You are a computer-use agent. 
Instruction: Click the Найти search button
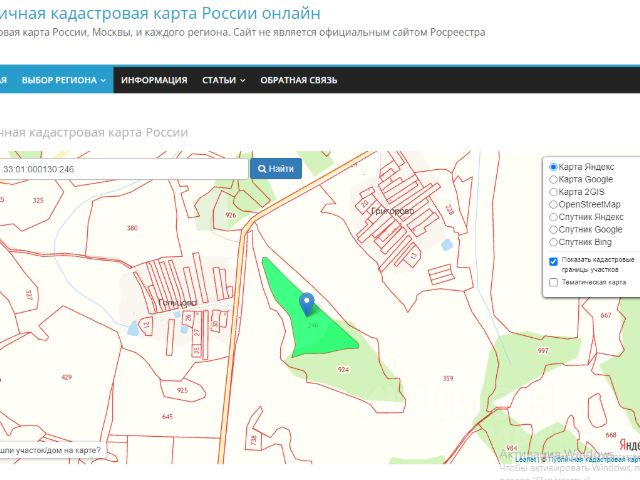(x=276, y=169)
